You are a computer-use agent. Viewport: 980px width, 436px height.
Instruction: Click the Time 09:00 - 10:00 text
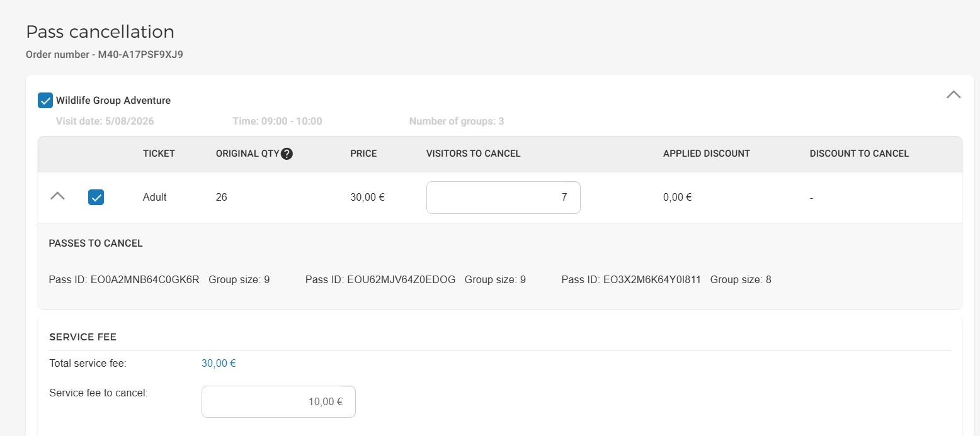(277, 121)
